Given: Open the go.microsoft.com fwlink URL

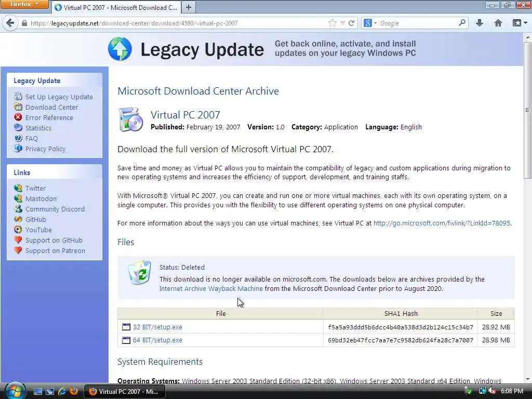Looking at the screenshot, I should [442, 223].
